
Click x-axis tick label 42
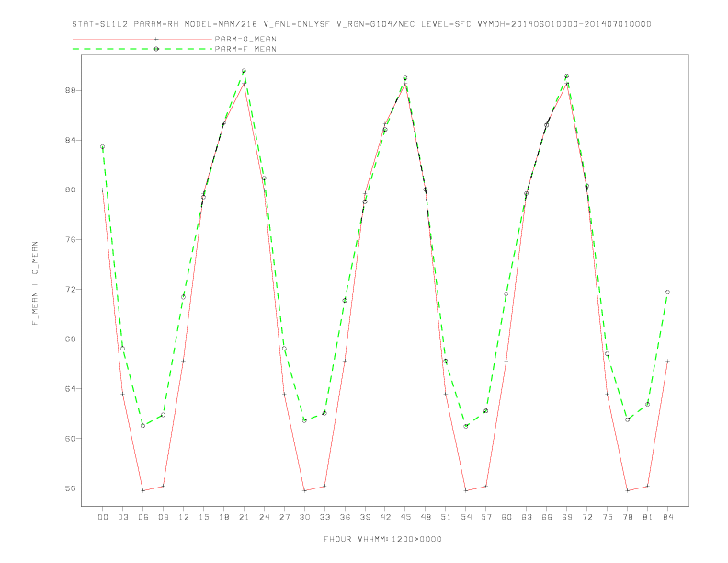click(385, 517)
